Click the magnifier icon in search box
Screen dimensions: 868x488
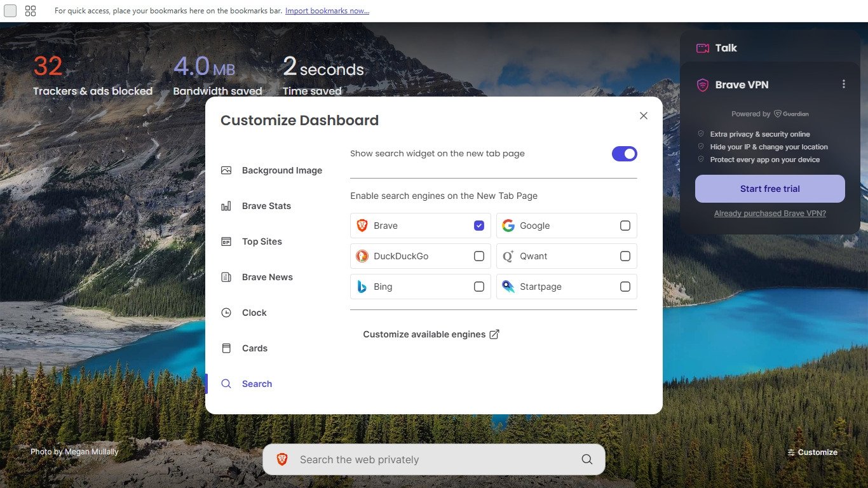point(587,459)
